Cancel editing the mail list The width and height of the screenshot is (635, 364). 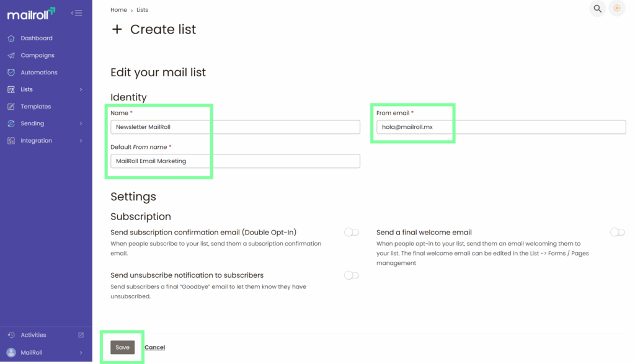[154, 347]
